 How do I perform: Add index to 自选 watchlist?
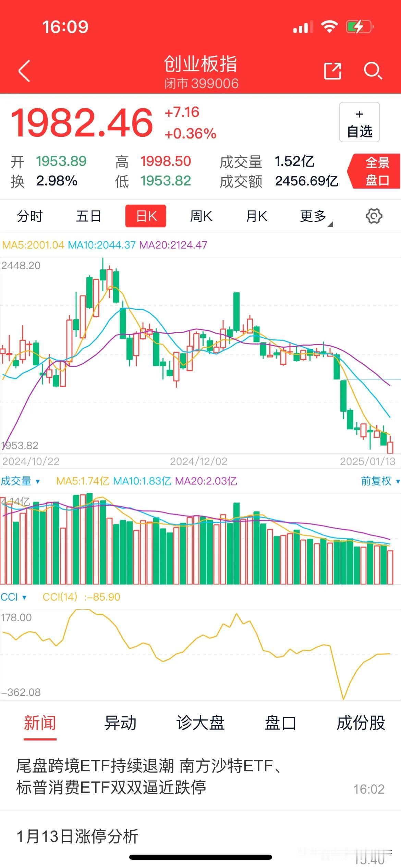click(359, 122)
